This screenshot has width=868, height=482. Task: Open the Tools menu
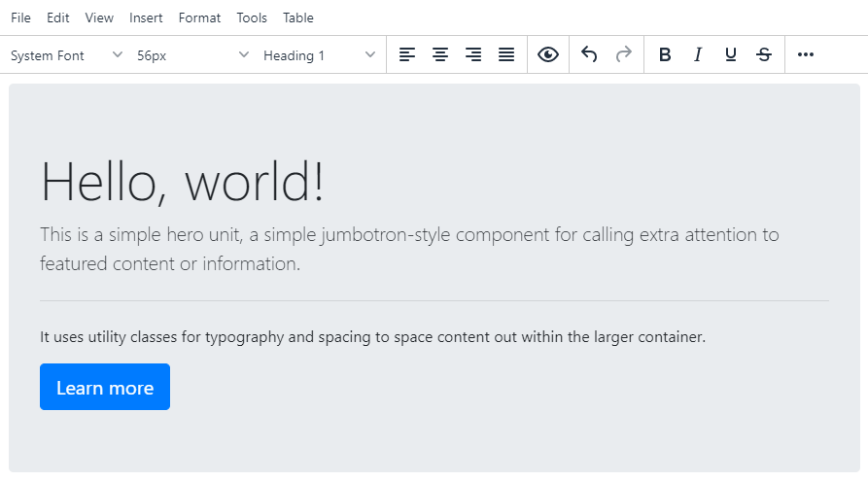252,17
